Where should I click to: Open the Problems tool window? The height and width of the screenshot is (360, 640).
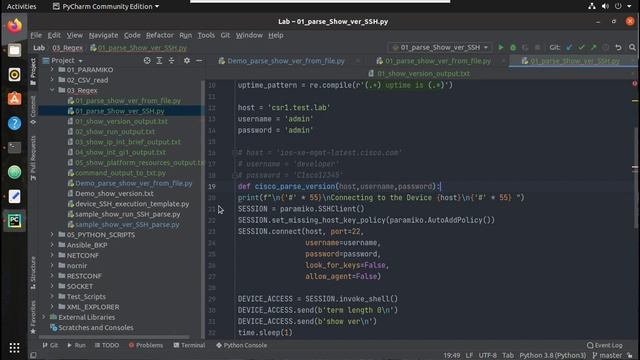click(x=146, y=345)
